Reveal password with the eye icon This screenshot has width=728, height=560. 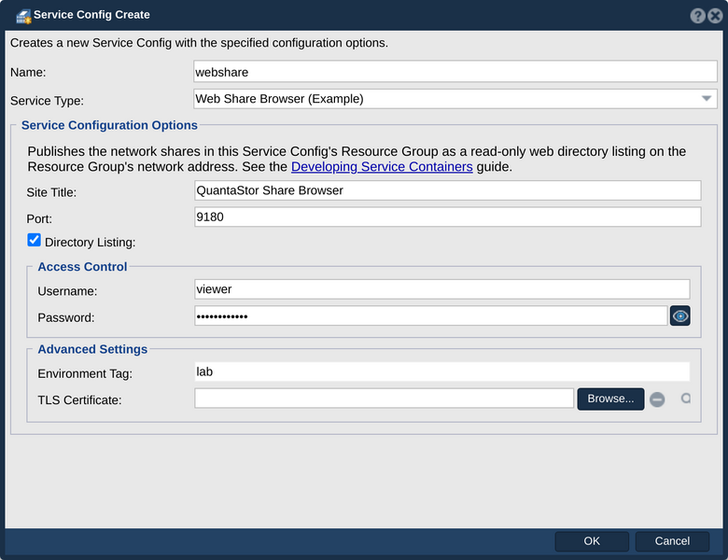pos(679,316)
